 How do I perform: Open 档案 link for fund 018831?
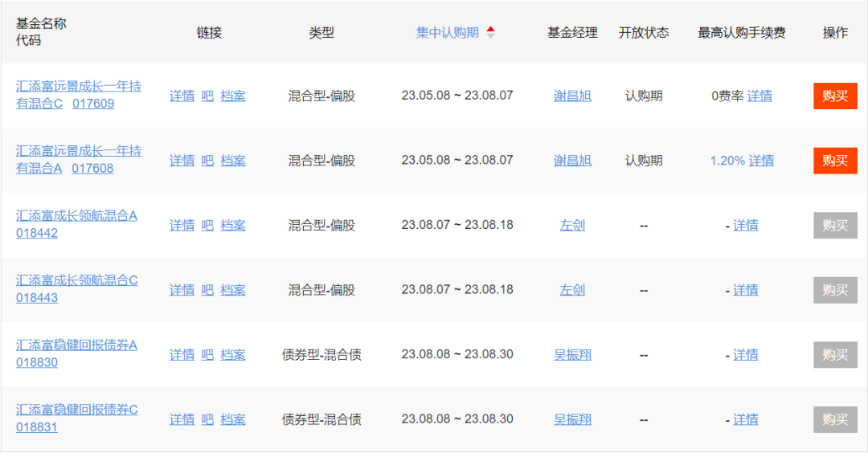[x=233, y=419]
